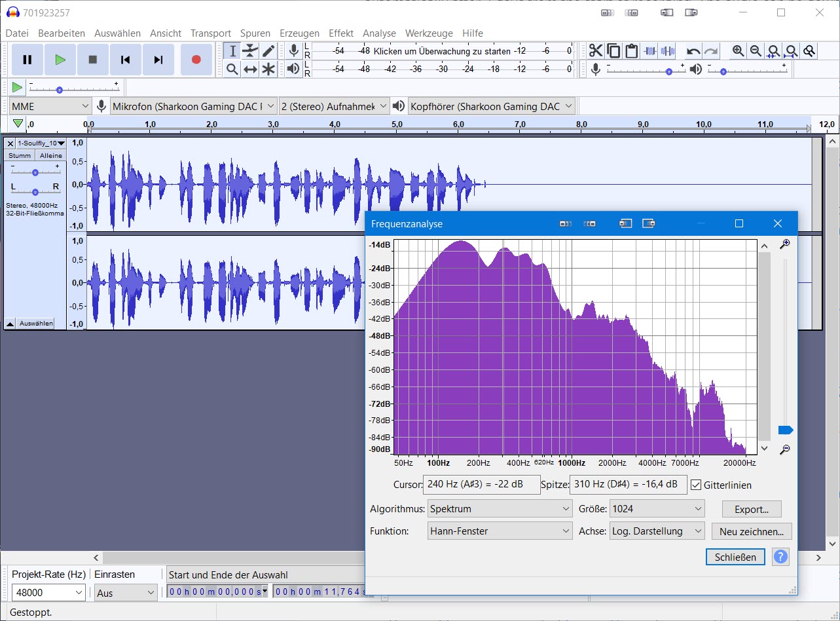
Task: Click Fit selection to width icon
Action: (x=774, y=51)
